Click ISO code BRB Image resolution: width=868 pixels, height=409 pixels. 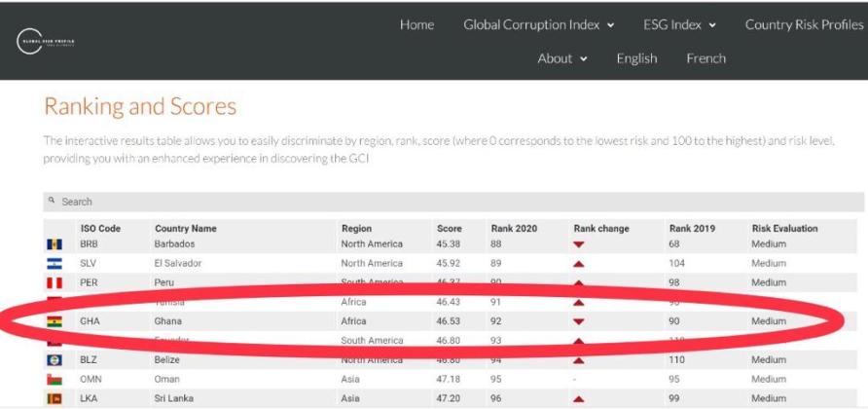click(89, 243)
